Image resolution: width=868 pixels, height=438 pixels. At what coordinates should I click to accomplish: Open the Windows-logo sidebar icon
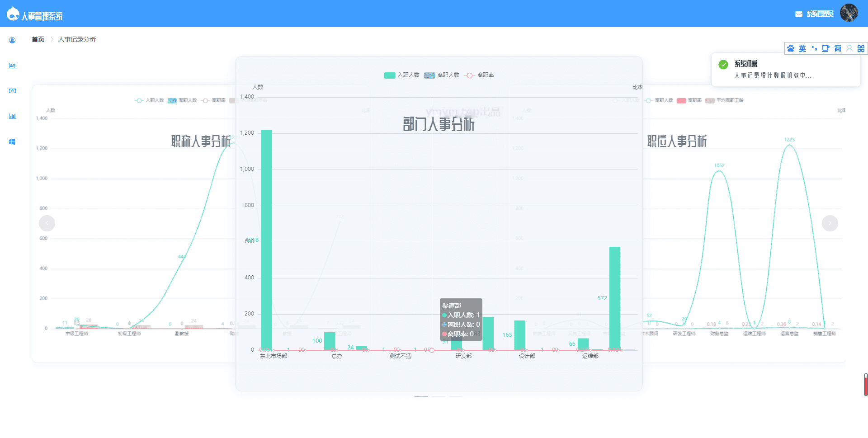click(x=12, y=141)
